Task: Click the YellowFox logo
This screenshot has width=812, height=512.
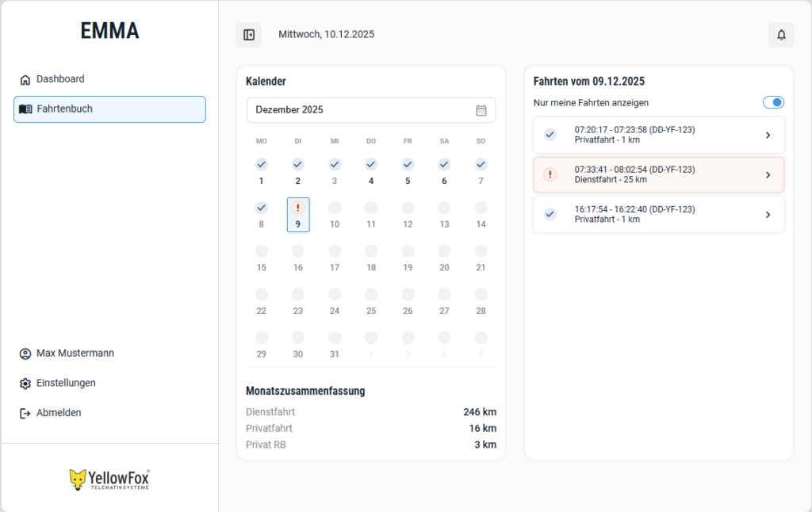Action: [109, 480]
